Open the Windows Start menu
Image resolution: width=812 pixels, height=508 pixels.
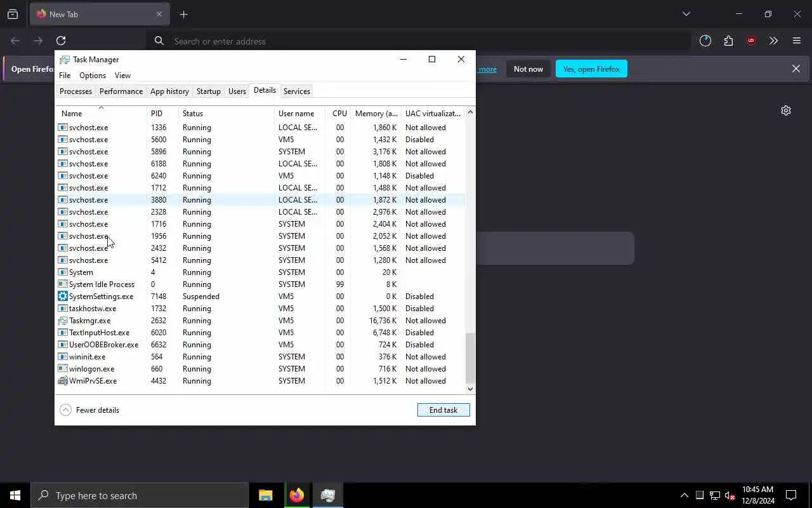[x=15, y=495]
